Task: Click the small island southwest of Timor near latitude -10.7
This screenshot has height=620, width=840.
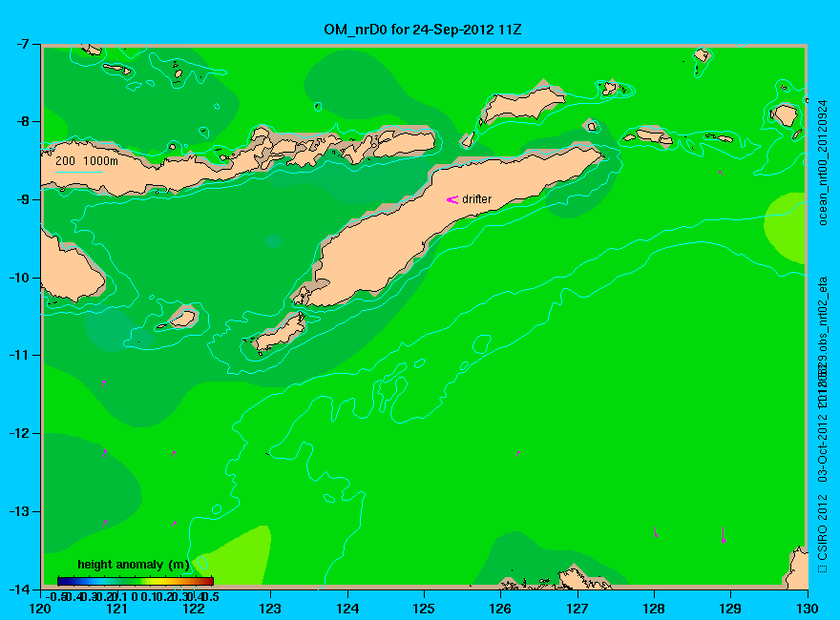Action: point(281,331)
